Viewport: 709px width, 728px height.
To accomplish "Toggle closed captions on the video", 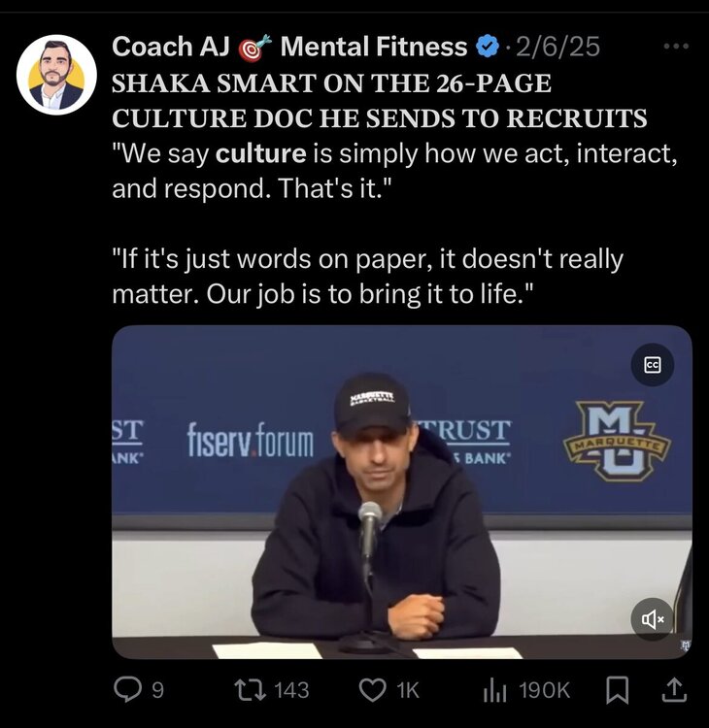I will tap(653, 365).
